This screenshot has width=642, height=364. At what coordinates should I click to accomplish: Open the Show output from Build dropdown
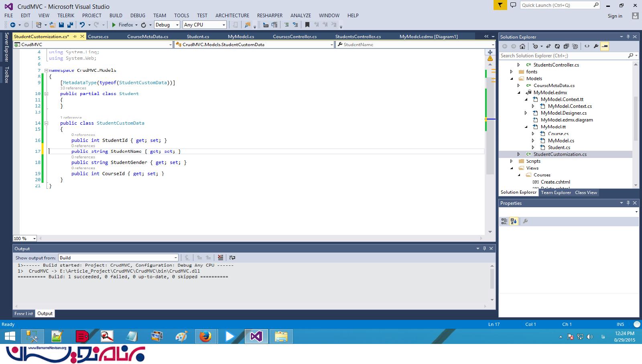[175, 258]
